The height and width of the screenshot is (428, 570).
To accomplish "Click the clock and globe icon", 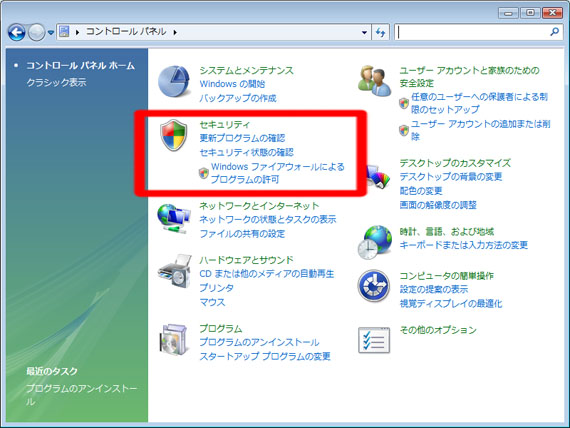I will coord(374,242).
